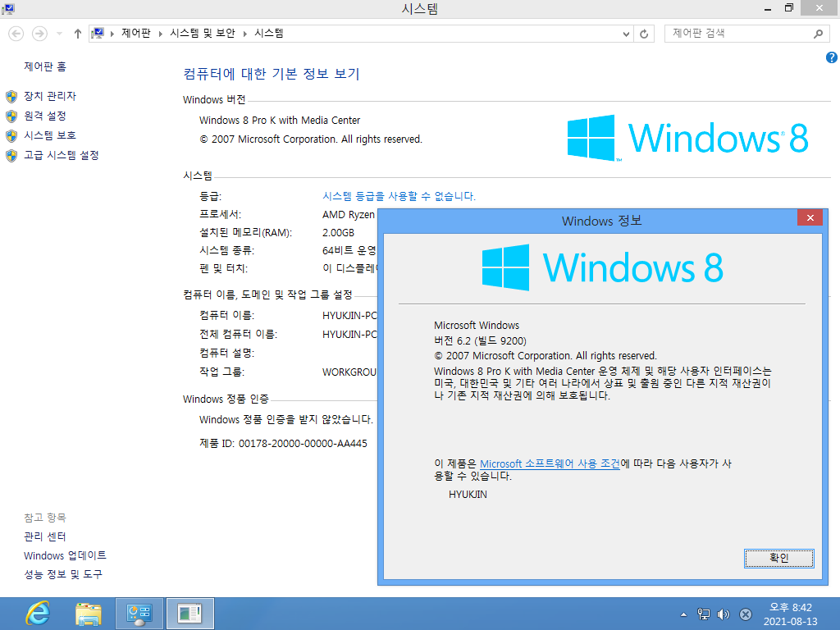The image size is (840, 630).
Task: Click the search magnifier icon
Action: tap(818, 34)
